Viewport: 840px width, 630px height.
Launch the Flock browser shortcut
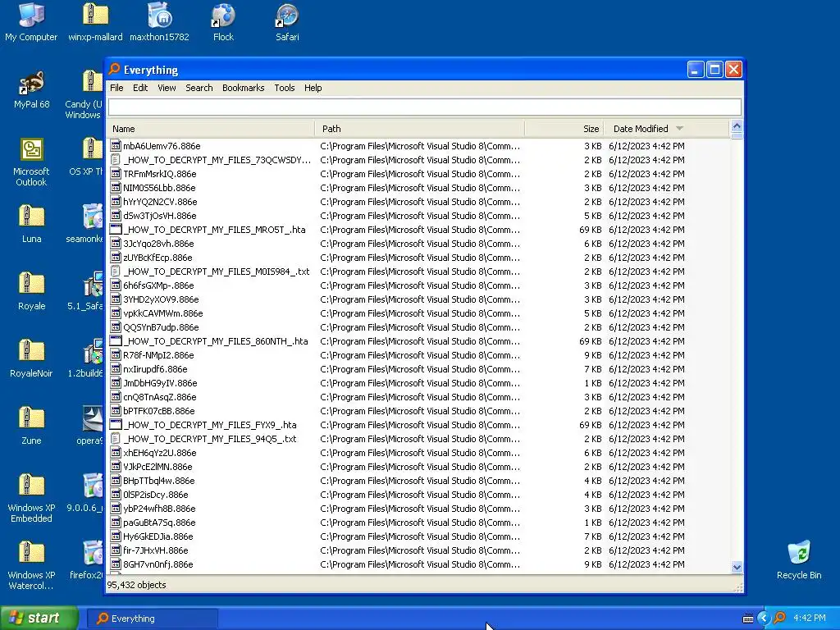tap(223, 22)
